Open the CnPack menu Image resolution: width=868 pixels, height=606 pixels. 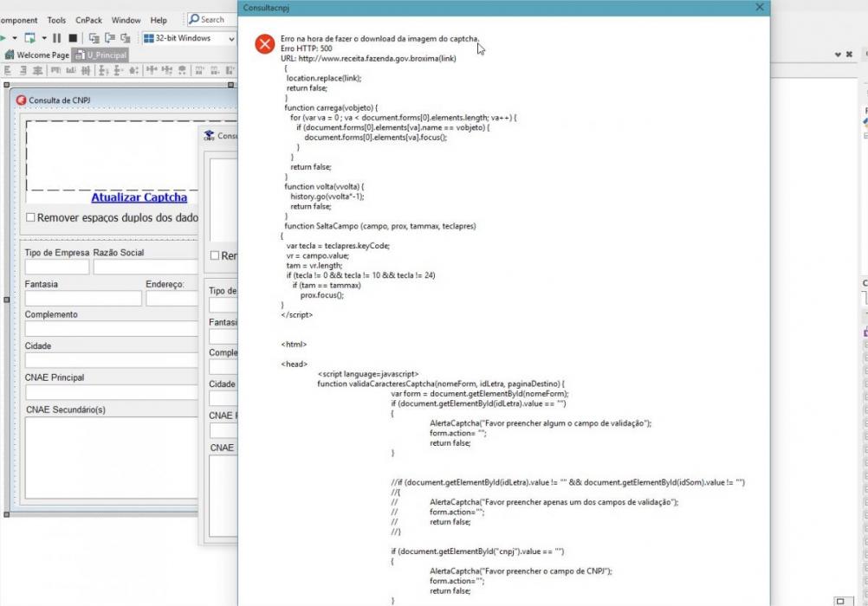(x=88, y=21)
